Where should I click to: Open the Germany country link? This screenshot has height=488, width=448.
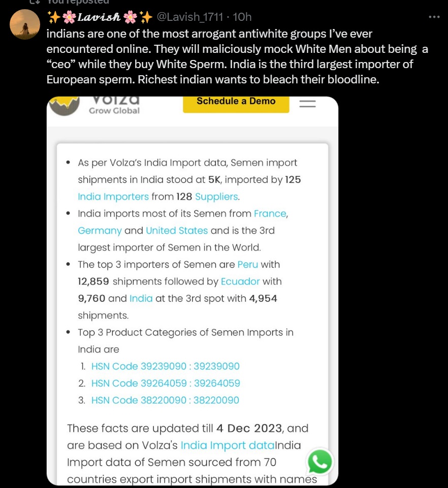click(x=100, y=231)
